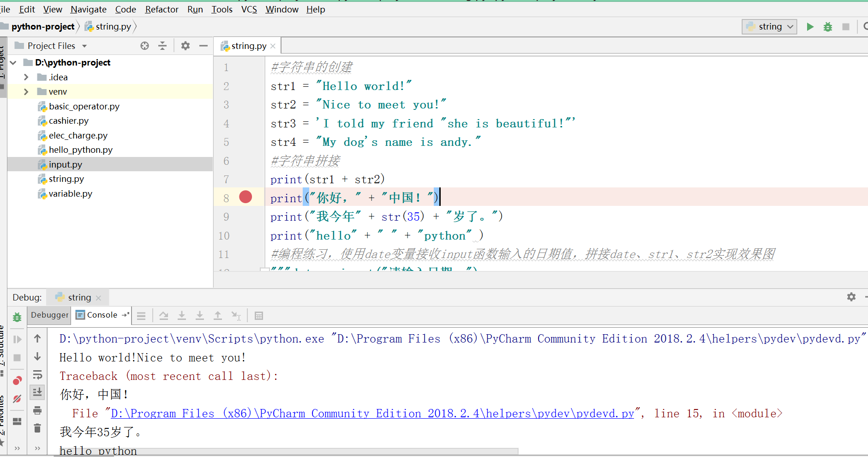Expand more console sidebar actions chevron
Image resolution: width=868 pixels, height=457 pixels.
pyautogui.click(x=37, y=448)
